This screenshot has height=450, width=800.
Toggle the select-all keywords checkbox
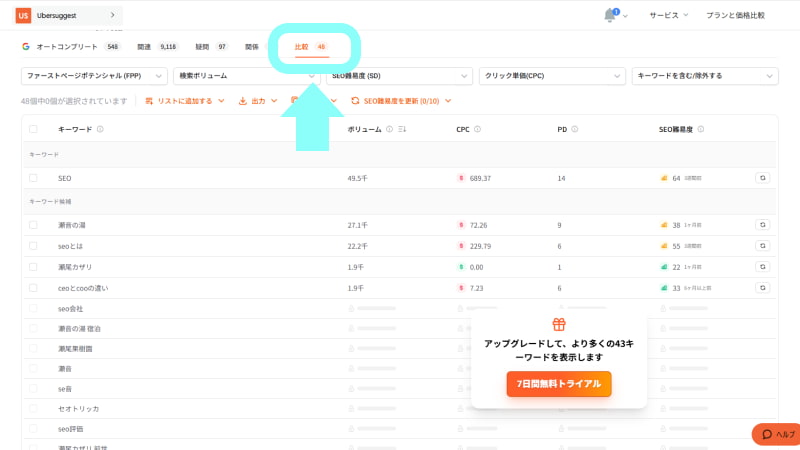tap(33, 129)
